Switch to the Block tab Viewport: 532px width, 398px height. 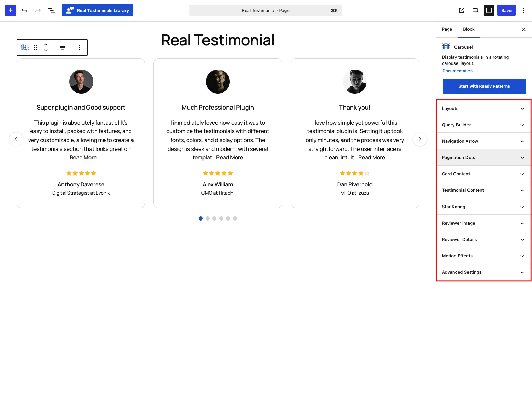click(469, 29)
